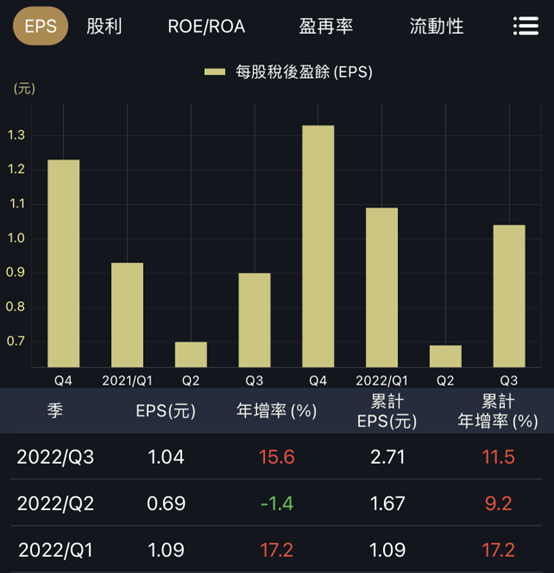Click the 1.67 cumulative EPS value

(387, 503)
